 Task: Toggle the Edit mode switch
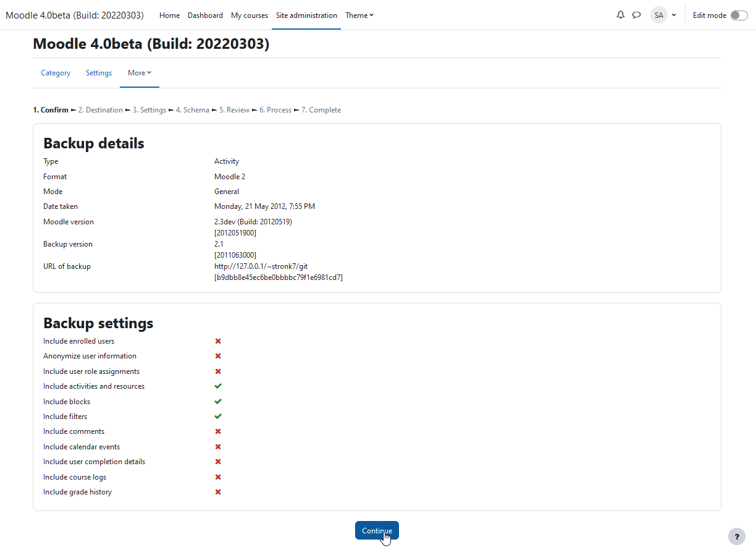pos(739,15)
